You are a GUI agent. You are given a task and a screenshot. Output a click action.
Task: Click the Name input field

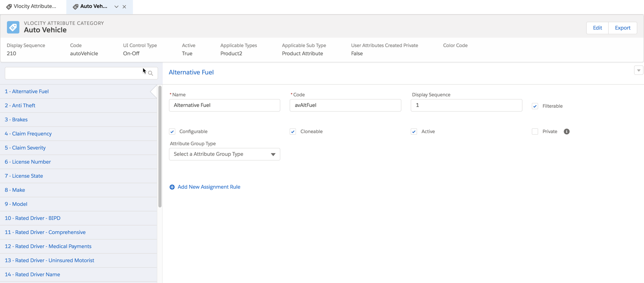(x=225, y=105)
